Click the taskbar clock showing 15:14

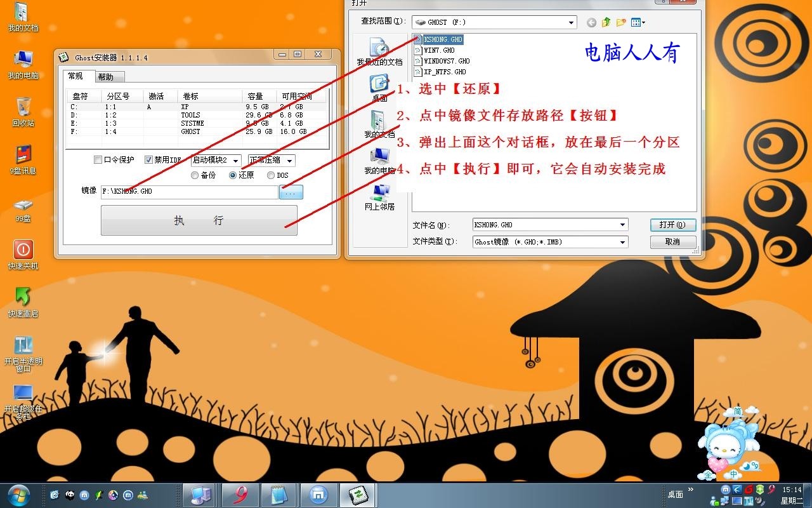pos(792,495)
